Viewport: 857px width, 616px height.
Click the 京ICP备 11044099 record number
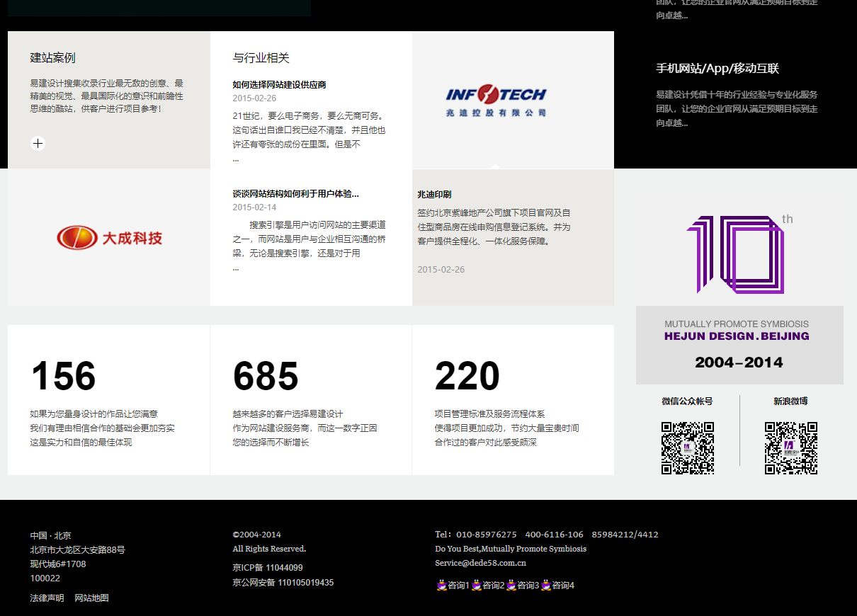pos(268,568)
